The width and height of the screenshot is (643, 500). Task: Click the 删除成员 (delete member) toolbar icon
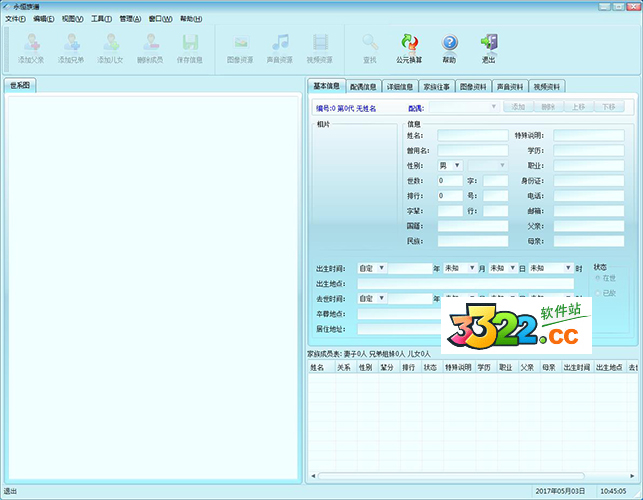tap(152, 46)
